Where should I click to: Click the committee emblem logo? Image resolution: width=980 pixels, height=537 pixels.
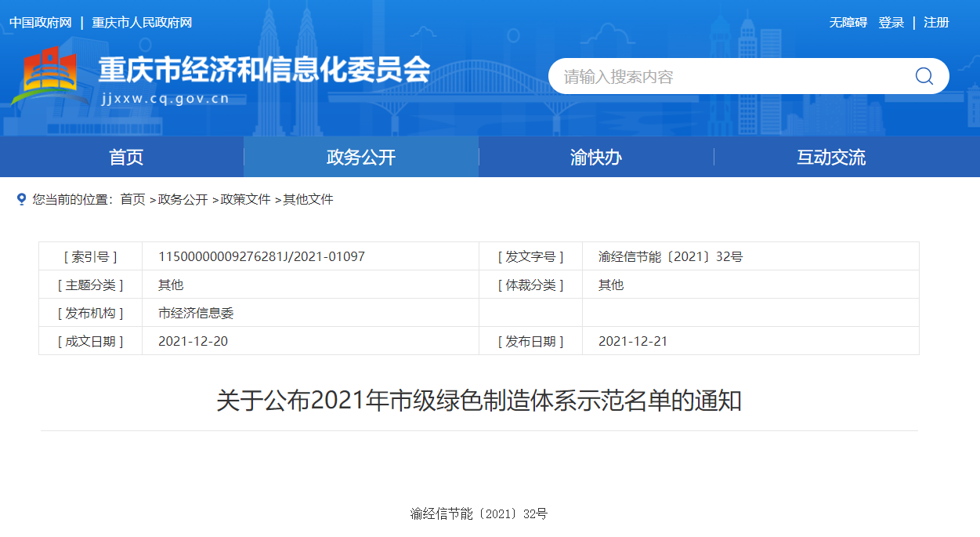coord(49,77)
